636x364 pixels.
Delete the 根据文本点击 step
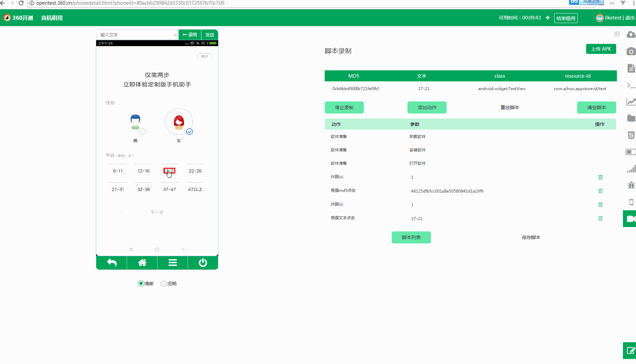(600, 218)
